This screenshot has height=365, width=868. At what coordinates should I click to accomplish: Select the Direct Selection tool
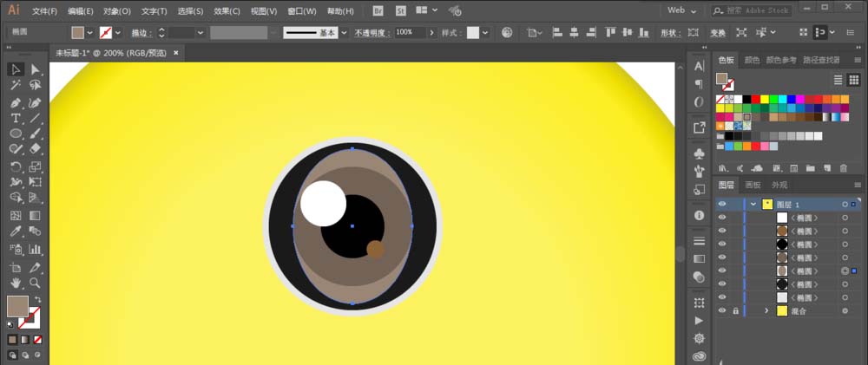[x=36, y=69]
